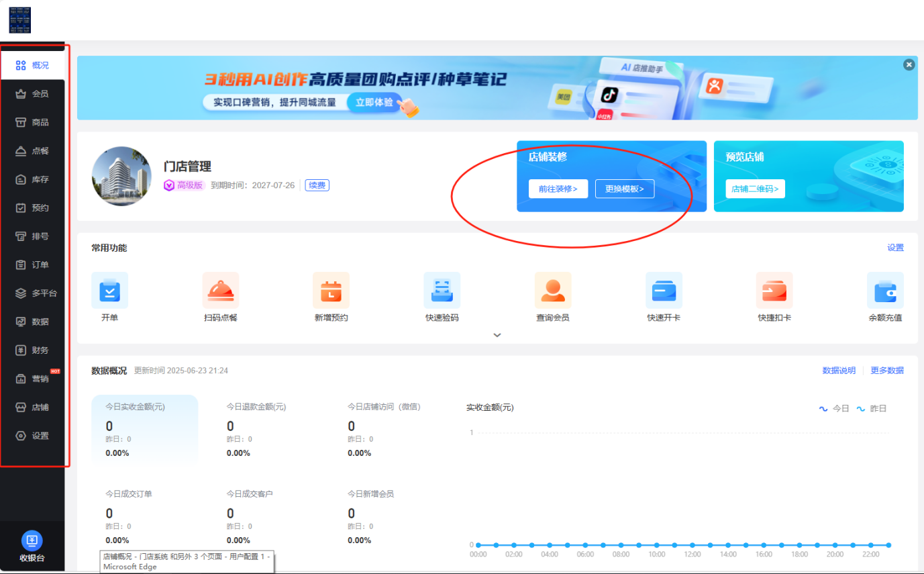Open the 快速验码 scan icon

(442, 291)
